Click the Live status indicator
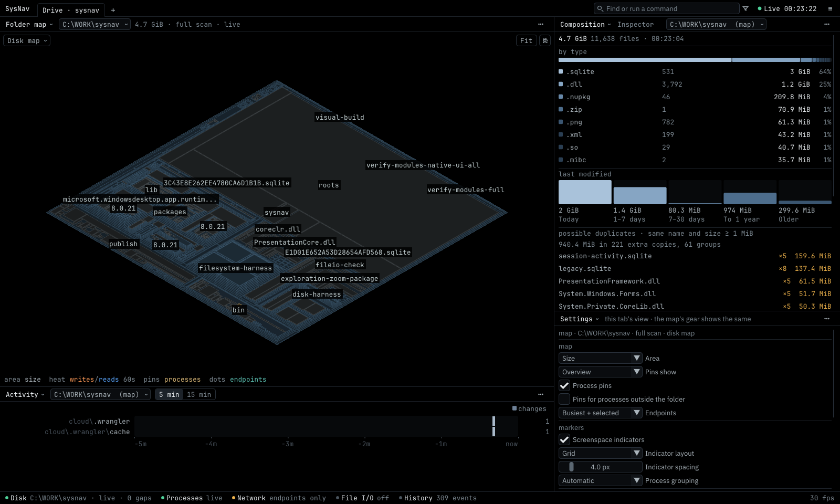 [787, 8]
